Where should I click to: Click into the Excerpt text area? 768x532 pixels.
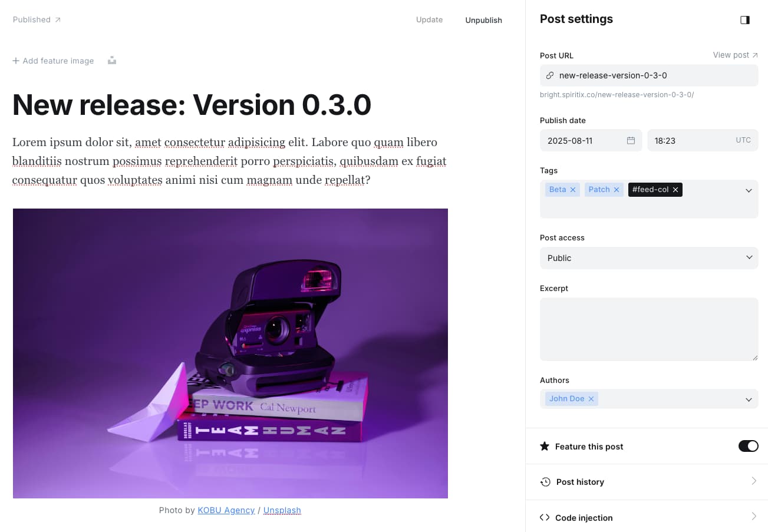click(649, 329)
